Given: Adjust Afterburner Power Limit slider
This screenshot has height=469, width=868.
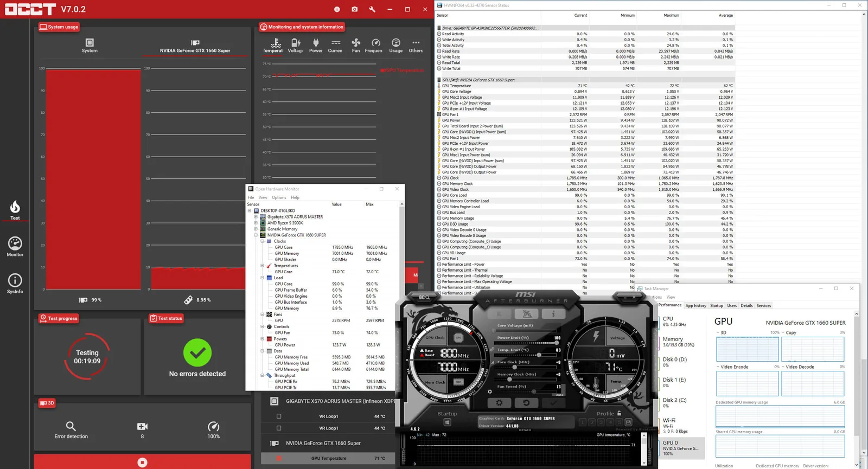Looking at the screenshot, I should click(x=526, y=343).
